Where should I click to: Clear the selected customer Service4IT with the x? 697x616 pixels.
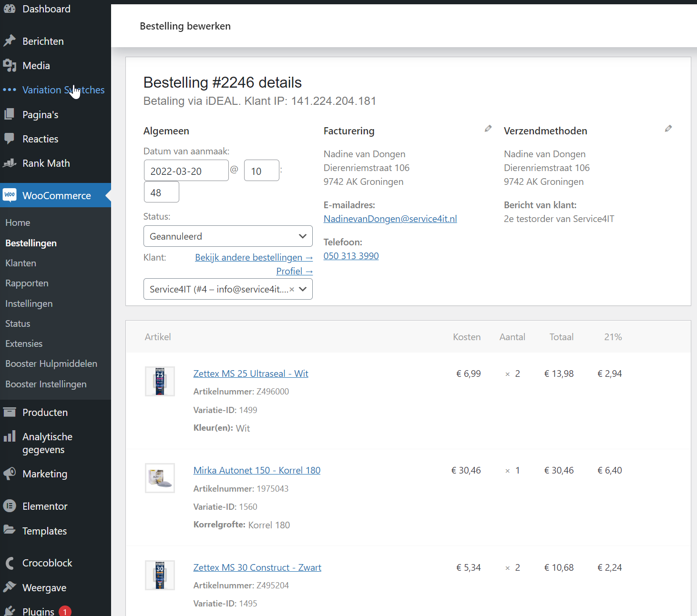pos(292,289)
